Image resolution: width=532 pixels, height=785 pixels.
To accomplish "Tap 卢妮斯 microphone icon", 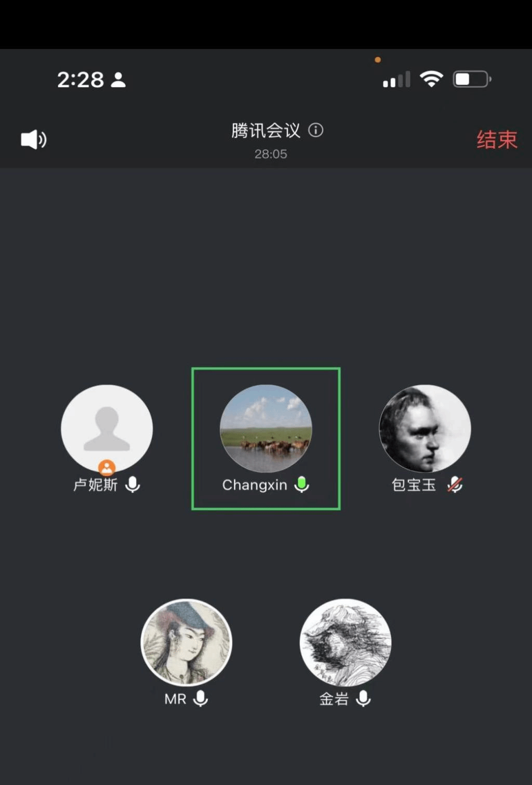I will point(133,485).
